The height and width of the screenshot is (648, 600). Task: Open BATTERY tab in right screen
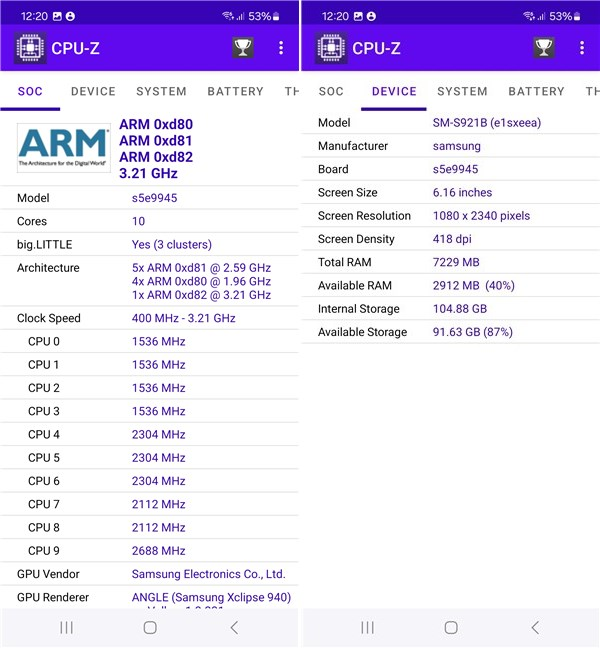click(x=536, y=91)
